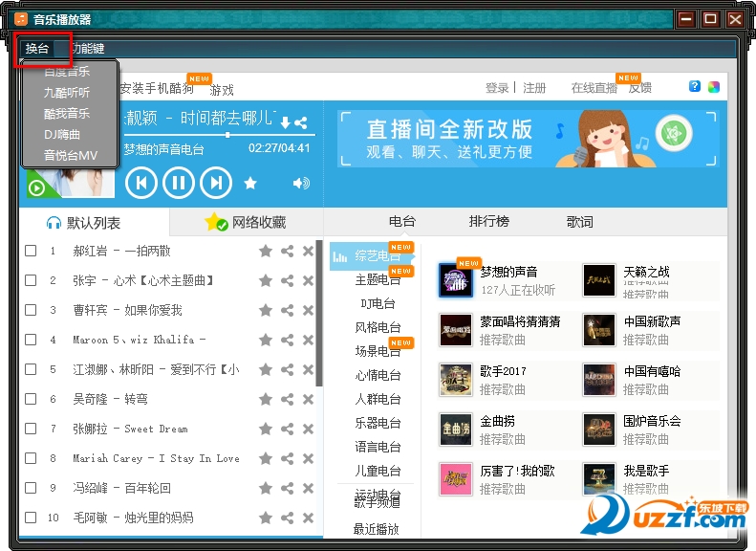Remove the 张宇 心术 track from list
The height and width of the screenshot is (551, 756).
click(308, 281)
